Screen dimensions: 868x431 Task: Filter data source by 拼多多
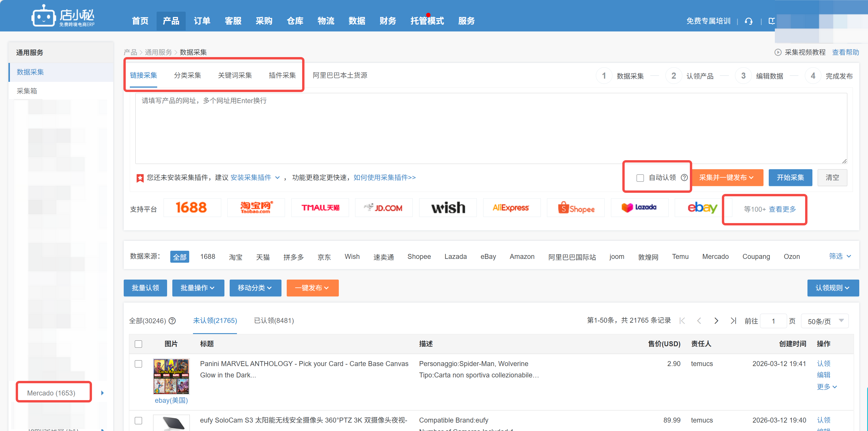[293, 257]
